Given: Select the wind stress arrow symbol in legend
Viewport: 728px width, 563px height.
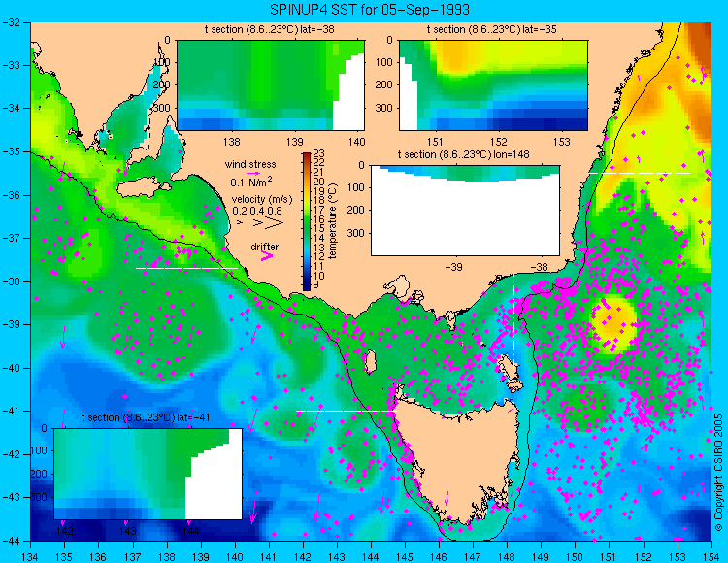Looking at the screenshot, I should coord(253,174).
